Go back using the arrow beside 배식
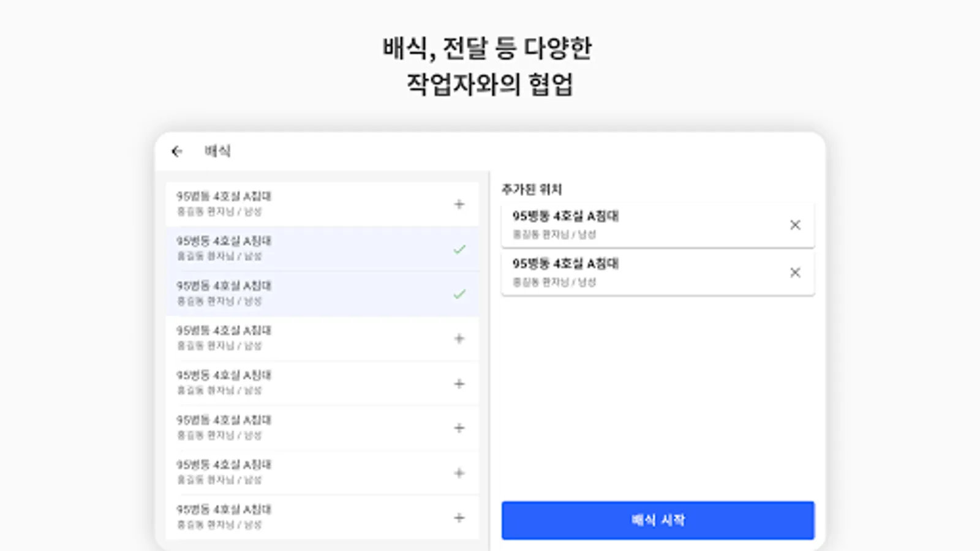980x551 pixels. [177, 151]
